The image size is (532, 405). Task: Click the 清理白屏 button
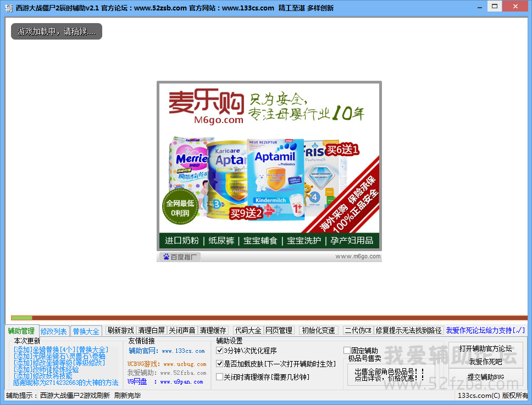(x=151, y=330)
